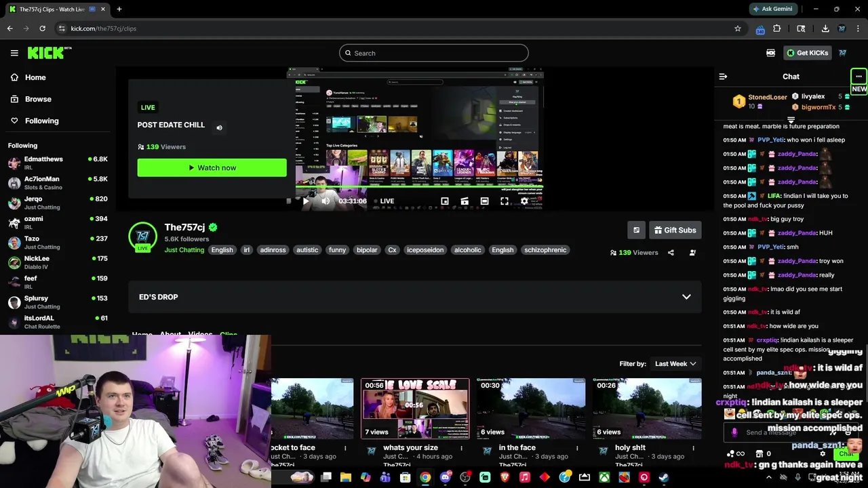The width and height of the screenshot is (868, 488).
Task: Click the video progress bar
Action: pyautogui.click(x=420, y=188)
